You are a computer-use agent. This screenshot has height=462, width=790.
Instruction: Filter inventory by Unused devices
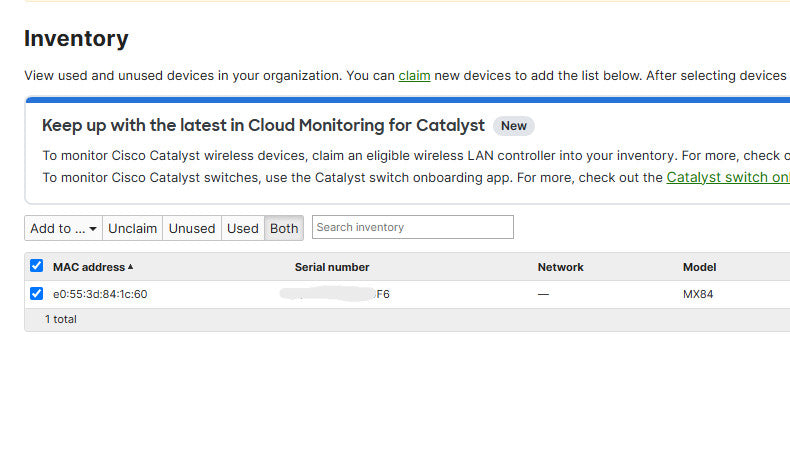pyautogui.click(x=192, y=228)
